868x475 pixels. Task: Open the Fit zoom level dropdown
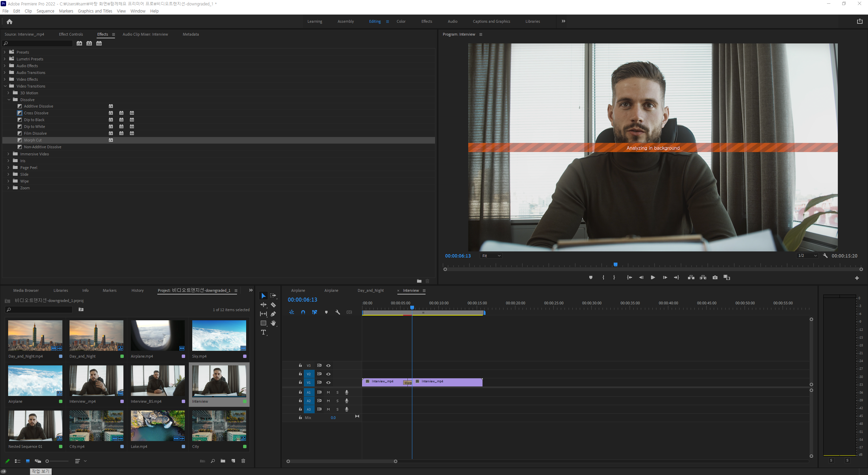[x=491, y=256]
